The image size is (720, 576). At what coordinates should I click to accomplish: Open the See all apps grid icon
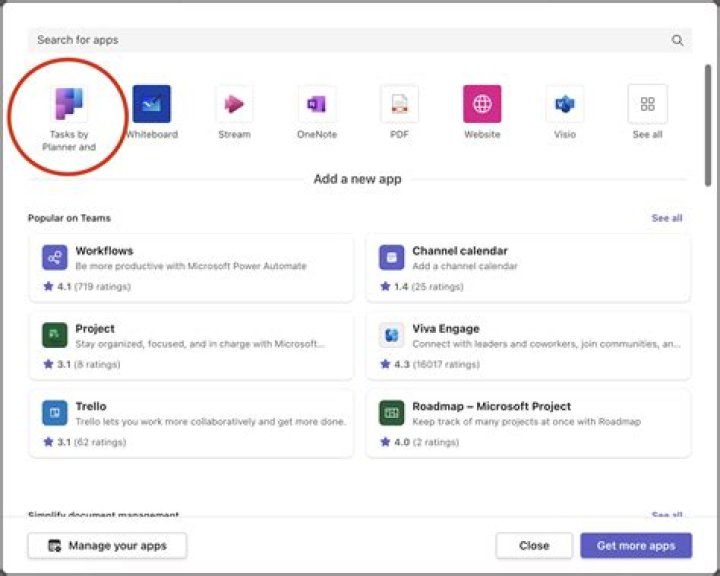[647, 104]
